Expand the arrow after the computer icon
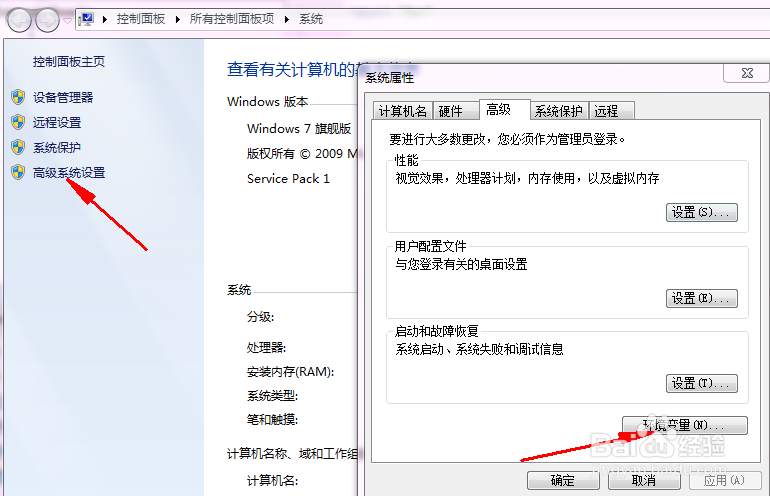 point(105,20)
